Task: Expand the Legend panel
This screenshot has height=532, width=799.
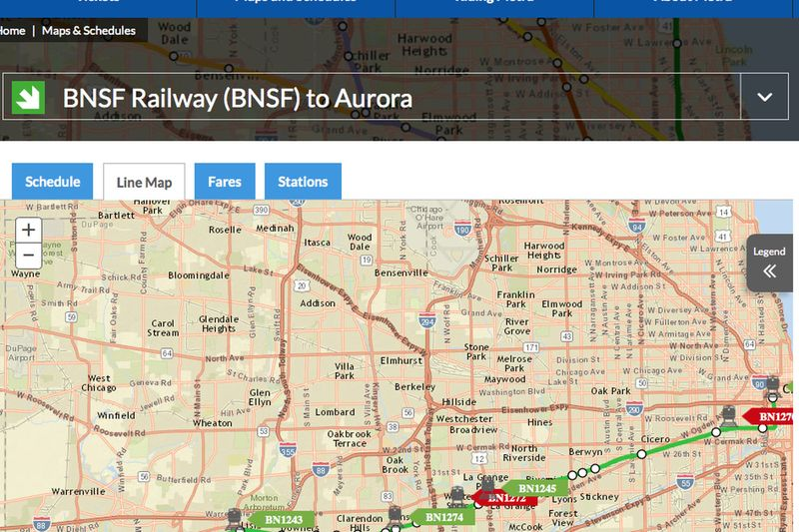Action: click(769, 264)
